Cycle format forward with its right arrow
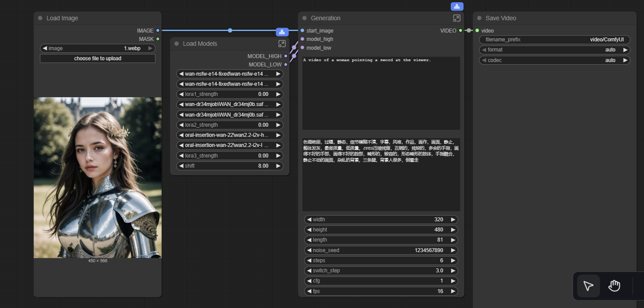Screen dimensions: 644x308 pyautogui.click(x=625, y=50)
